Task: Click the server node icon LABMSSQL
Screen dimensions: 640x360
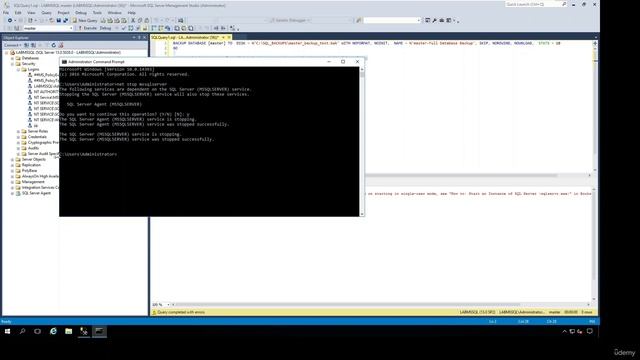Action: click(x=12, y=53)
